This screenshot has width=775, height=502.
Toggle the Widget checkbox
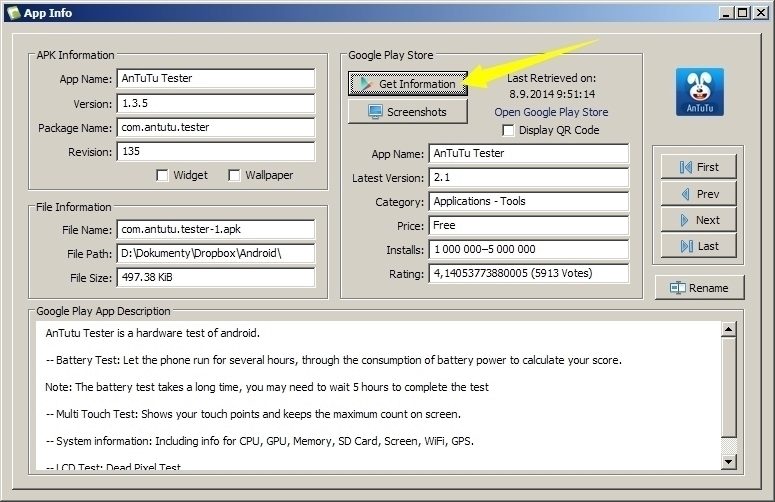(x=162, y=175)
